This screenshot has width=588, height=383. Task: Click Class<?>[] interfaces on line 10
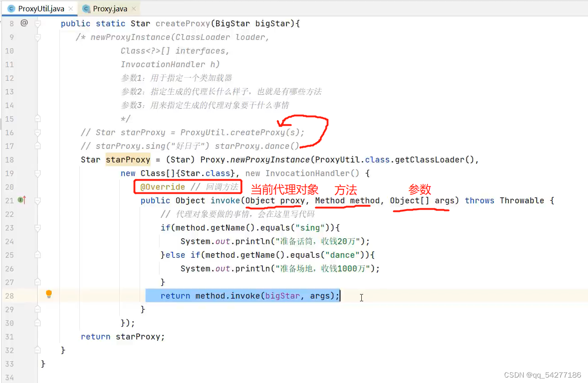tap(175, 51)
